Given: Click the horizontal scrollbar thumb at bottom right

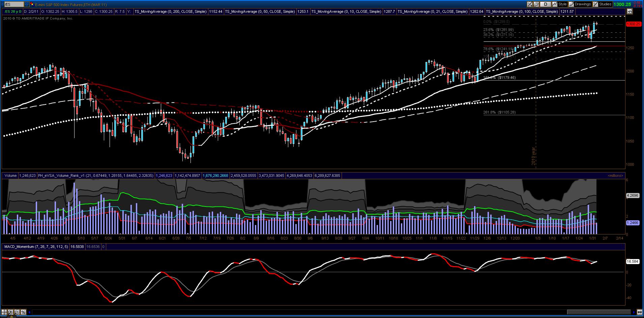Looking at the screenshot, I should [599, 312].
